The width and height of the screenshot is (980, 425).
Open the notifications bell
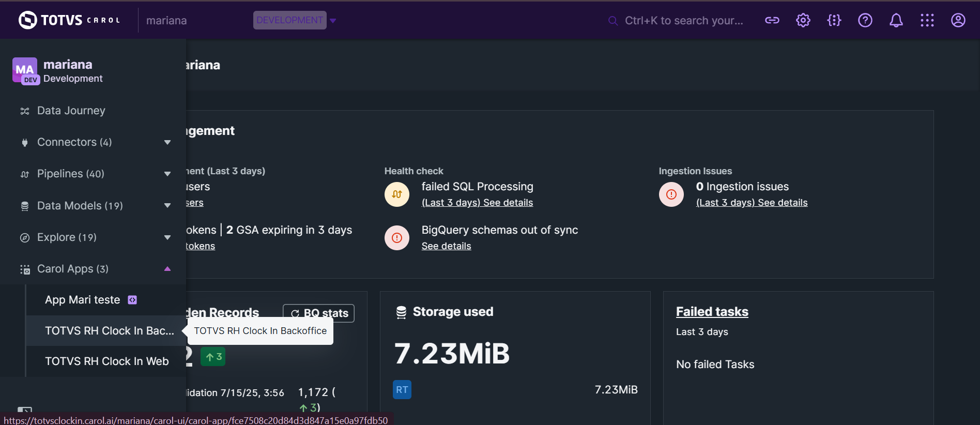tap(896, 20)
